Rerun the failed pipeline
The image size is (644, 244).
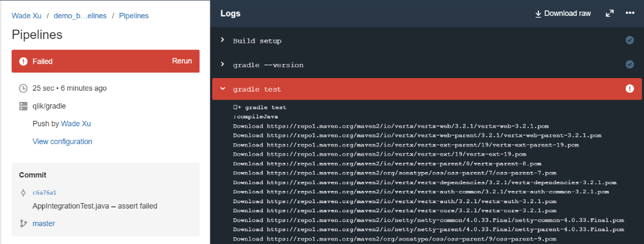click(x=182, y=61)
